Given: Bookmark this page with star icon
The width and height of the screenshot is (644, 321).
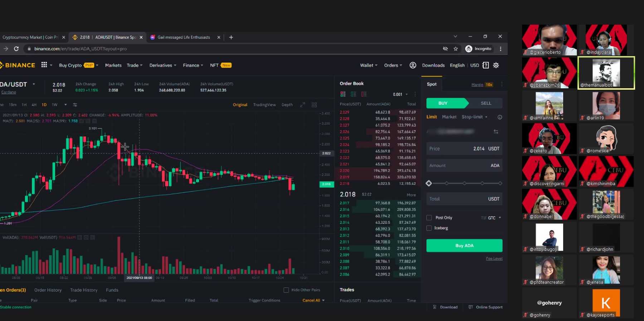Looking at the screenshot, I should [x=455, y=49].
